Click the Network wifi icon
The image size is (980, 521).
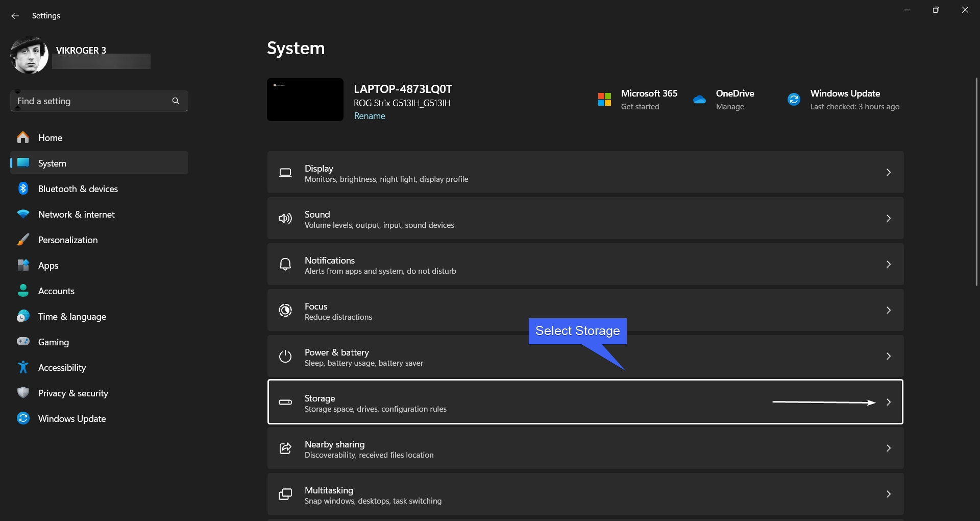coord(23,214)
